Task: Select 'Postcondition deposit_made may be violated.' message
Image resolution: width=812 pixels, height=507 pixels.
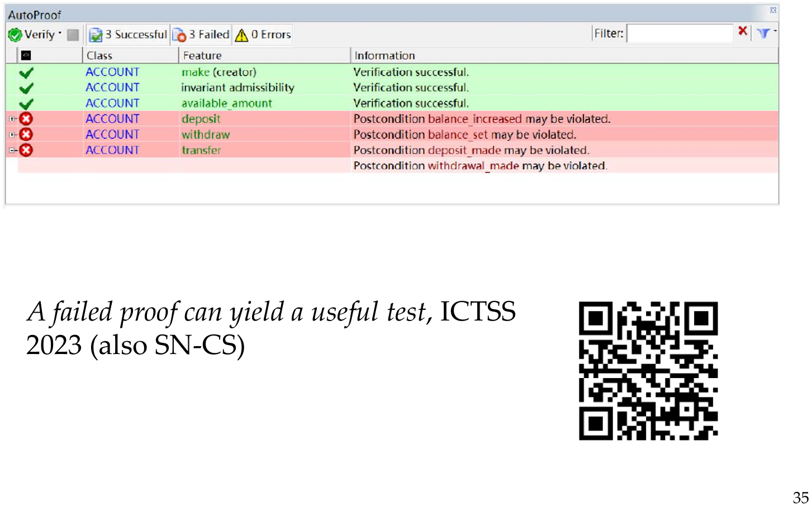Action: (471, 150)
